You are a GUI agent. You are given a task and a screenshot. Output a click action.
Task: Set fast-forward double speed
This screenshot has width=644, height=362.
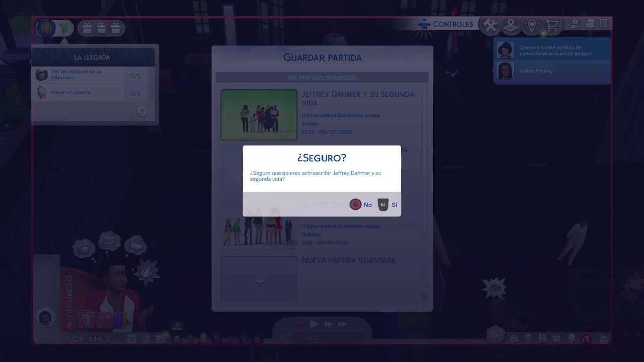(x=328, y=324)
